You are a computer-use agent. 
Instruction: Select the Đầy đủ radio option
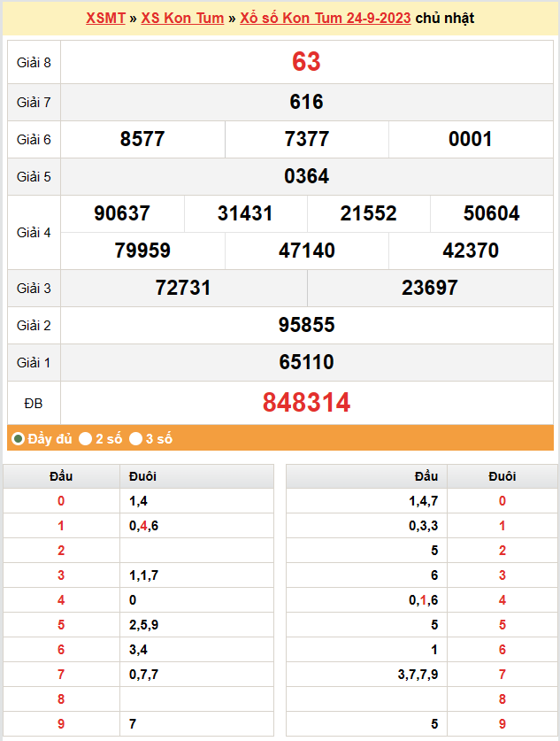[19, 438]
